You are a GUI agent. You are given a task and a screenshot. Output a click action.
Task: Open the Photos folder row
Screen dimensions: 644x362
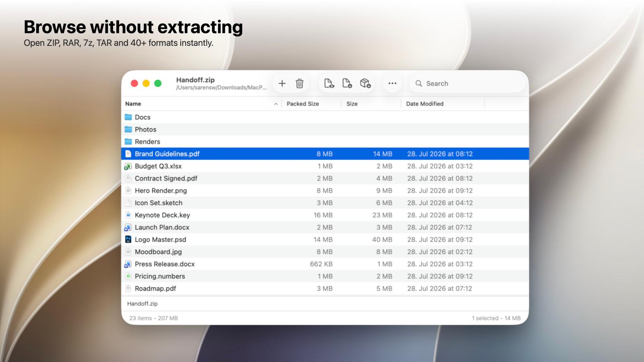pyautogui.click(x=325, y=129)
